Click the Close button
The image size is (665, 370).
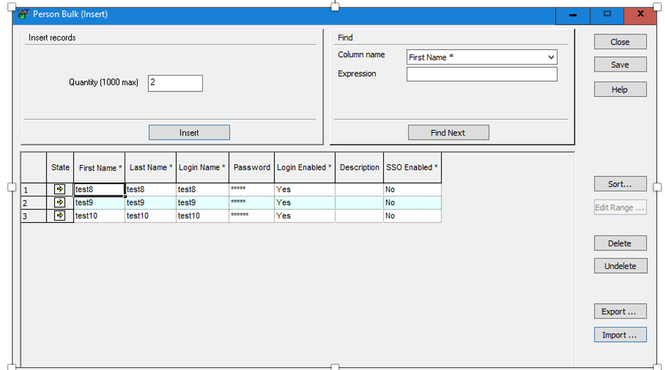click(620, 42)
